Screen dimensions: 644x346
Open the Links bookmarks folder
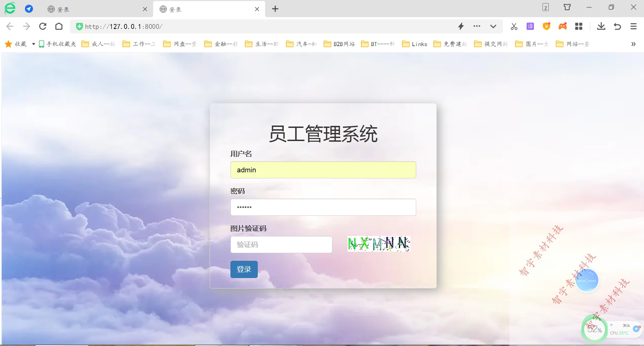[414, 44]
